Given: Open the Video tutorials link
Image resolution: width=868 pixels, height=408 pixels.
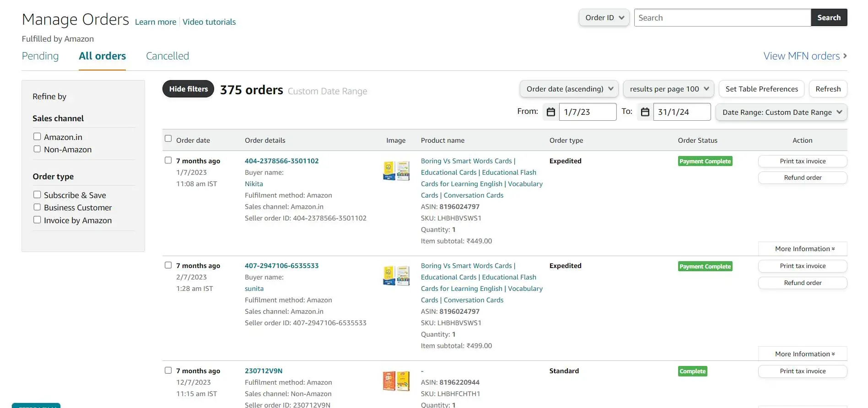Looking at the screenshot, I should coord(209,22).
